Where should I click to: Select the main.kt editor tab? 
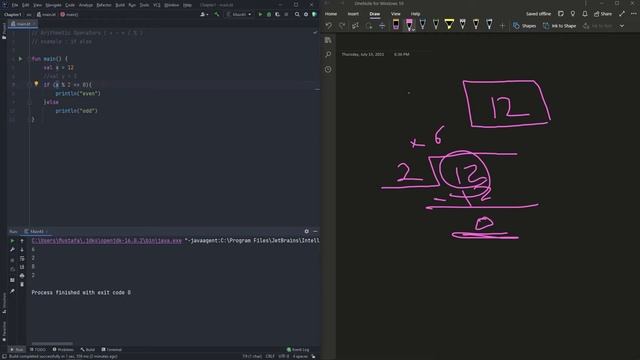click(23, 24)
